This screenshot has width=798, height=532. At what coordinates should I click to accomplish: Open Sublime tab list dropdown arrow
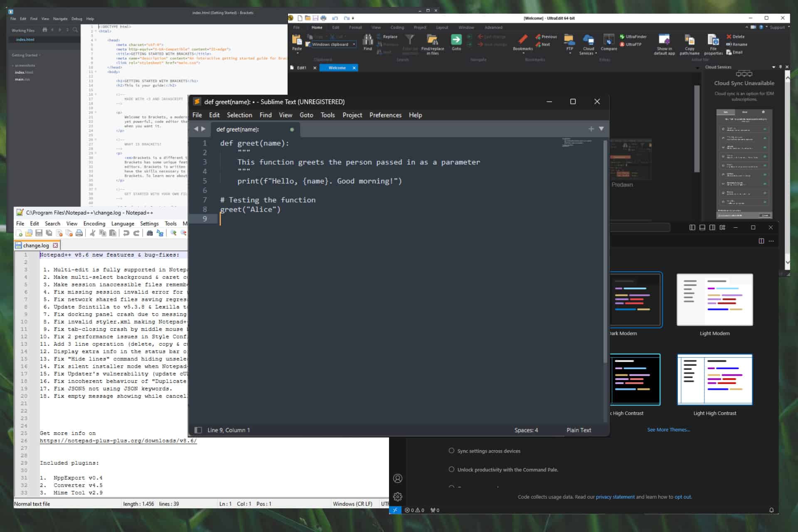[x=601, y=129]
